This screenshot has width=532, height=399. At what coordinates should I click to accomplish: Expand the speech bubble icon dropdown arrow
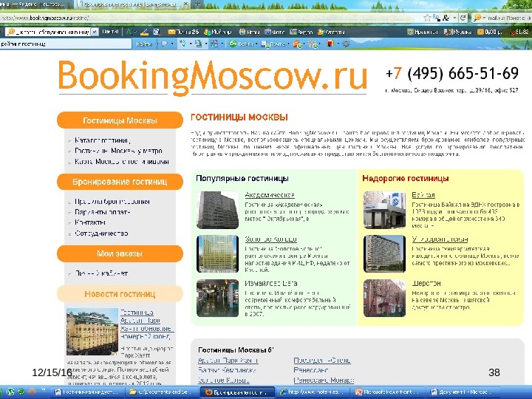tap(172, 44)
